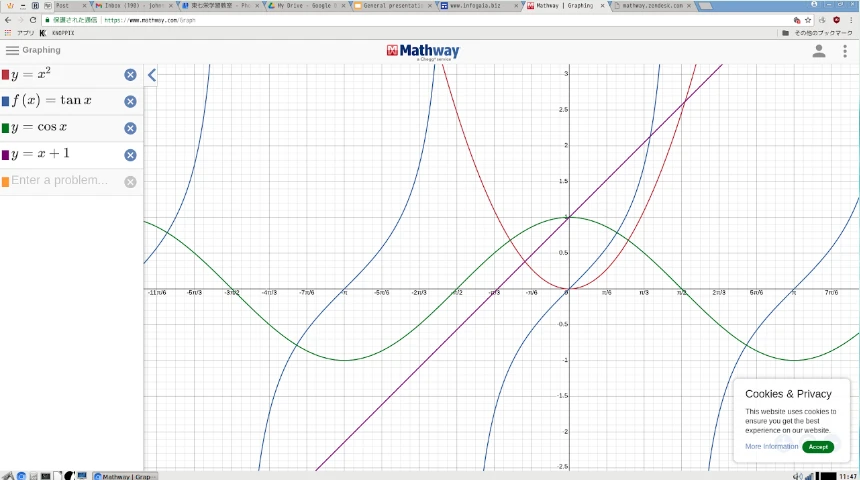Click the Mathway taskbar window button
The height and width of the screenshot is (480, 860).
[125, 476]
